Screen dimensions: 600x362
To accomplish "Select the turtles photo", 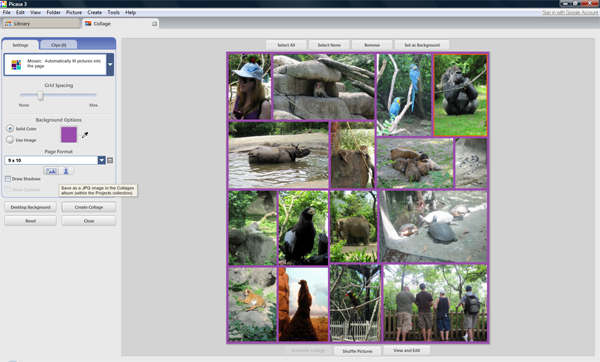I will (x=433, y=227).
